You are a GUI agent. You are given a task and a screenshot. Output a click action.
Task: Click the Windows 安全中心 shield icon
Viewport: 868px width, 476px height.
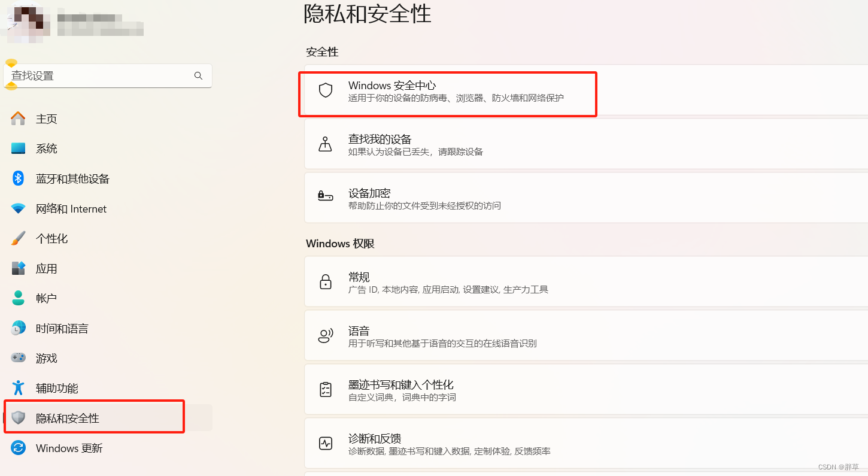[x=325, y=90]
